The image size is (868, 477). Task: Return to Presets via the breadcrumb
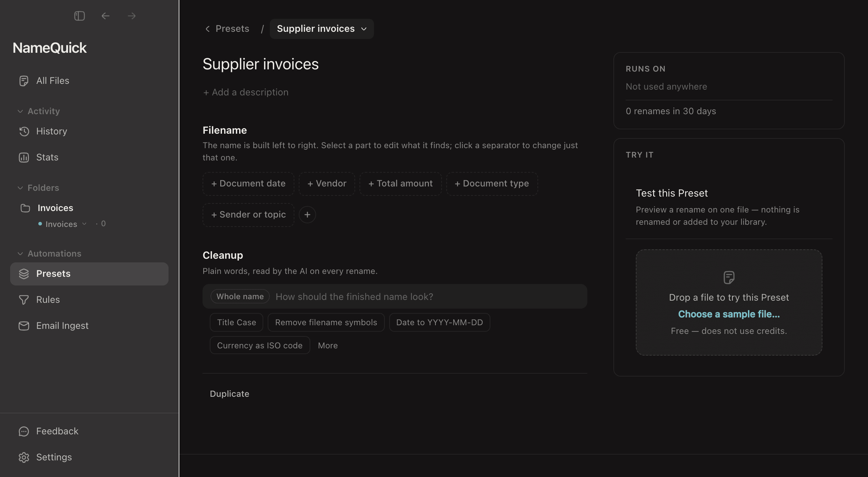227,29
